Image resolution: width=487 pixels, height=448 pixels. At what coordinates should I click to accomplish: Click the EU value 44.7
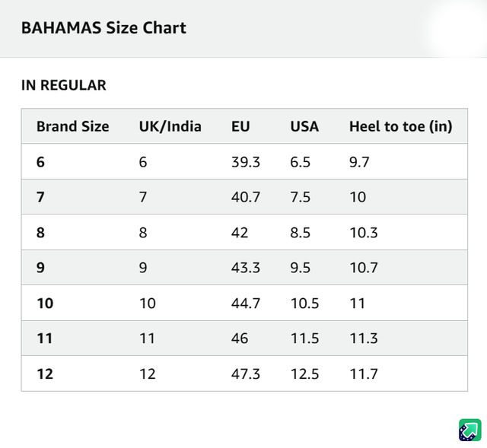pos(245,303)
